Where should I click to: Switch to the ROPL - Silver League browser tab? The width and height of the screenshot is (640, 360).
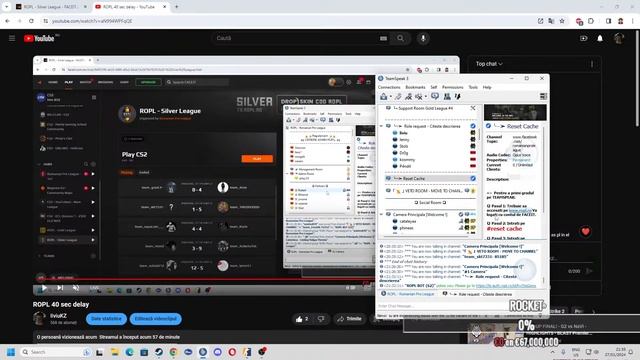pyautogui.click(x=51, y=7)
